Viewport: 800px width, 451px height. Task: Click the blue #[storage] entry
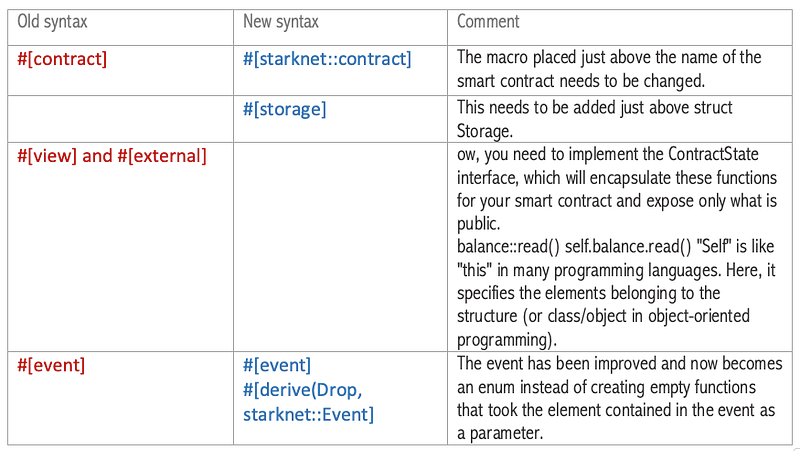(x=285, y=109)
